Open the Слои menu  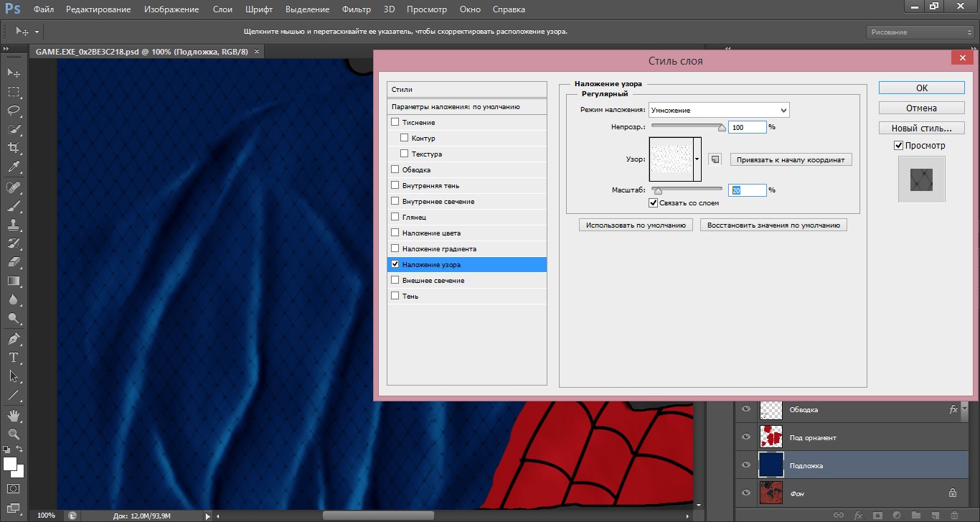[x=222, y=9]
